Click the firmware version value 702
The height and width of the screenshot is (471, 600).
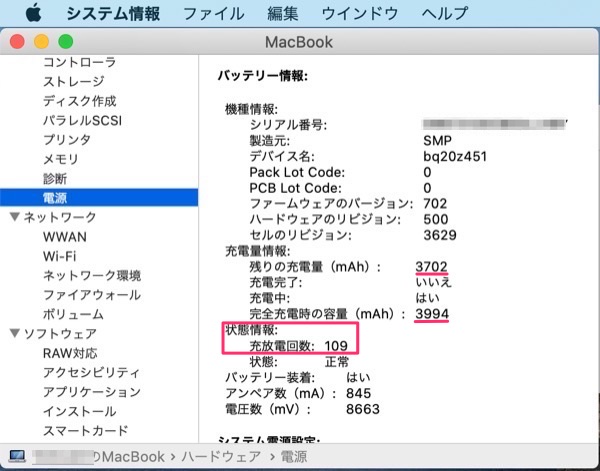pyautogui.click(x=435, y=204)
